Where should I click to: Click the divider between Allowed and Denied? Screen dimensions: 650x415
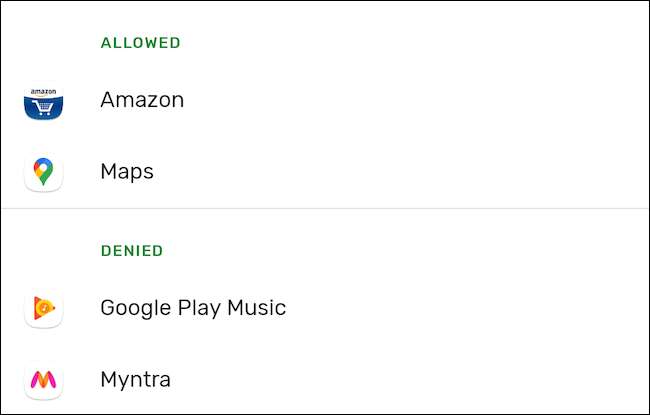coord(325,209)
